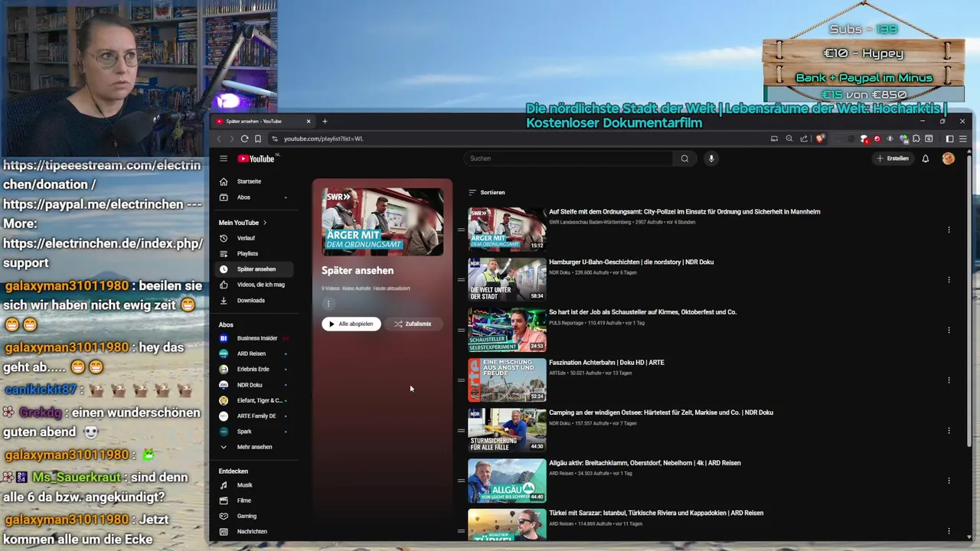Screen dimensions: 980x551
Task: Play all videos with Alle abspielen
Action: point(351,324)
